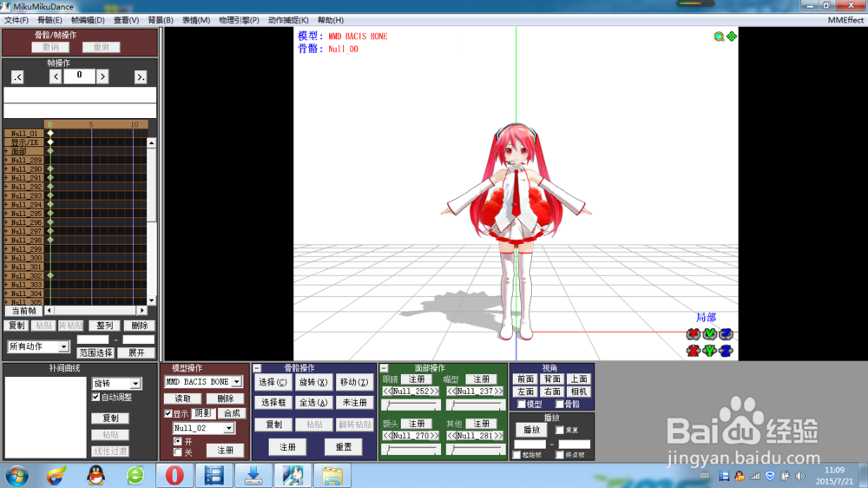Image resolution: width=868 pixels, height=488 pixels.
Task: Click next brow morph arrow beside Null_270
Action: [434, 436]
